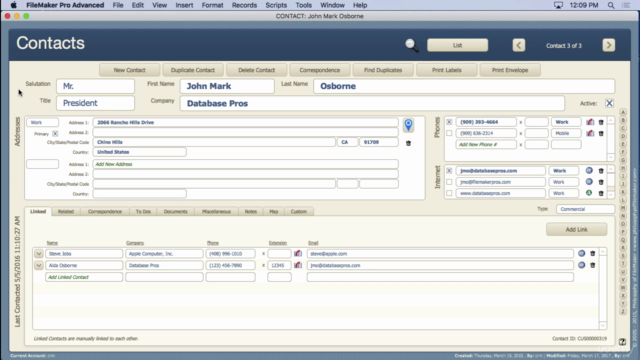Image resolution: width=640 pixels, height=360 pixels.
Task: Send email to jmo@databasepros.com icon
Action: (589, 171)
